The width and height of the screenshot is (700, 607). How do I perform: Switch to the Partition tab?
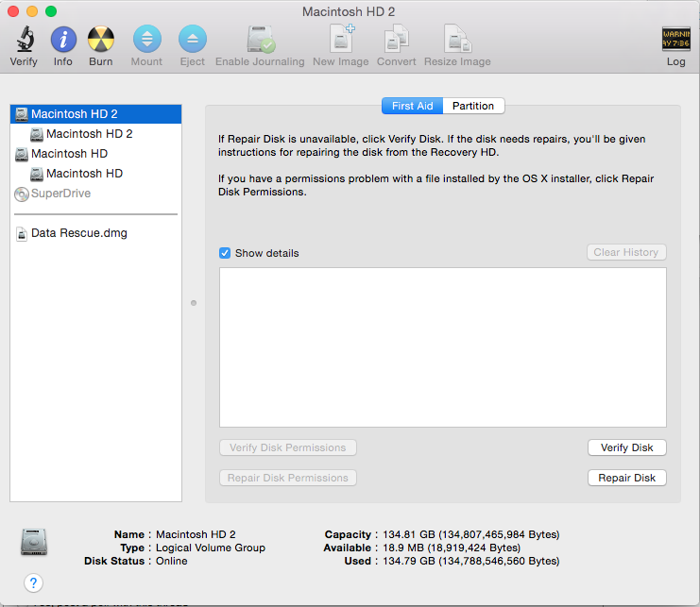pyautogui.click(x=473, y=106)
